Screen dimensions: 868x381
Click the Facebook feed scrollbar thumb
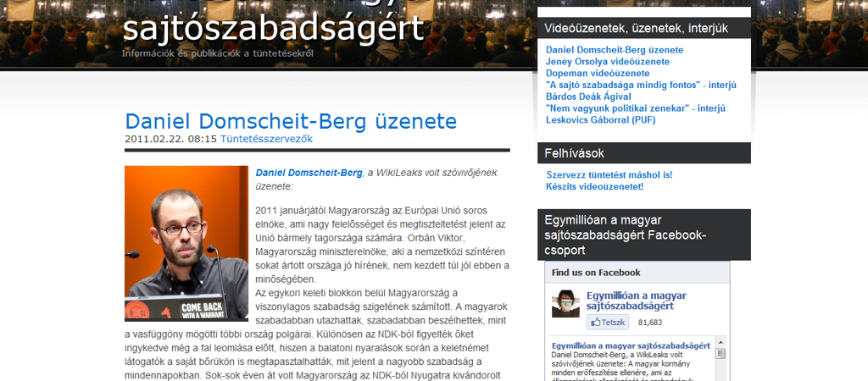(721, 354)
